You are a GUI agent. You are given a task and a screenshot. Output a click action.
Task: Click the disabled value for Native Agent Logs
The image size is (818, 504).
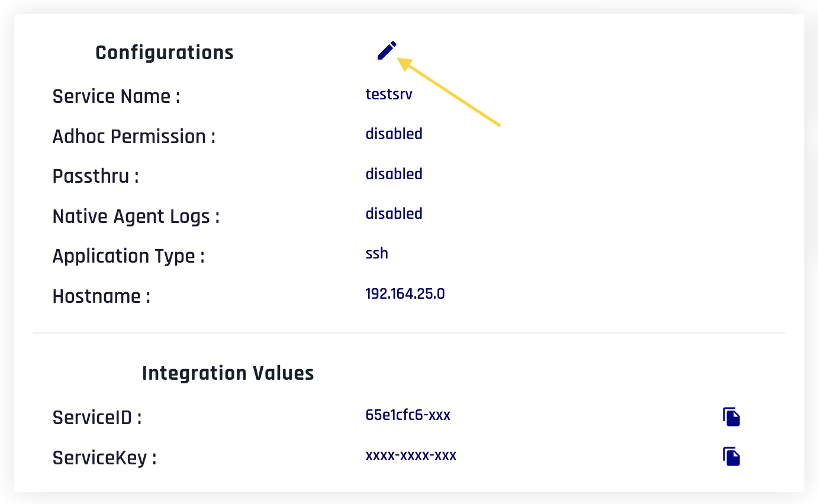coord(394,214)
